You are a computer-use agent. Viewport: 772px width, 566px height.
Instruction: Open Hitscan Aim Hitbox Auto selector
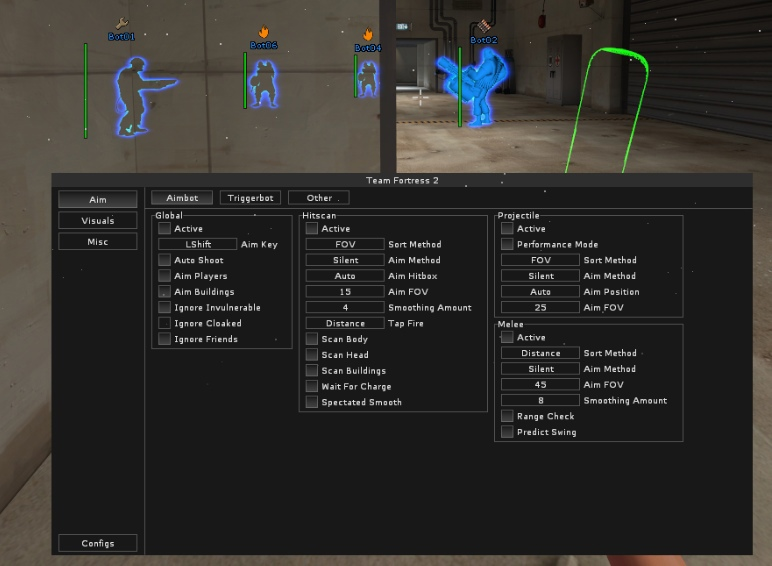345,276
